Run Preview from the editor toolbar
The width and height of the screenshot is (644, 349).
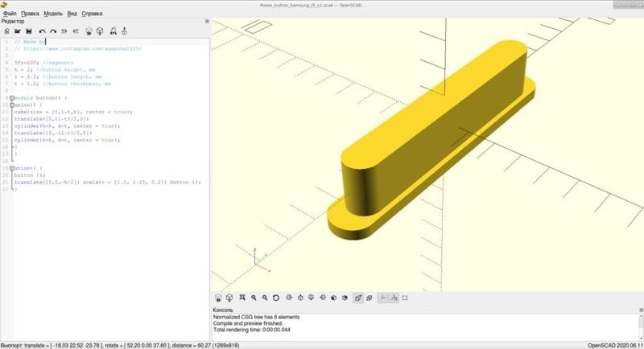pos(89,31)
